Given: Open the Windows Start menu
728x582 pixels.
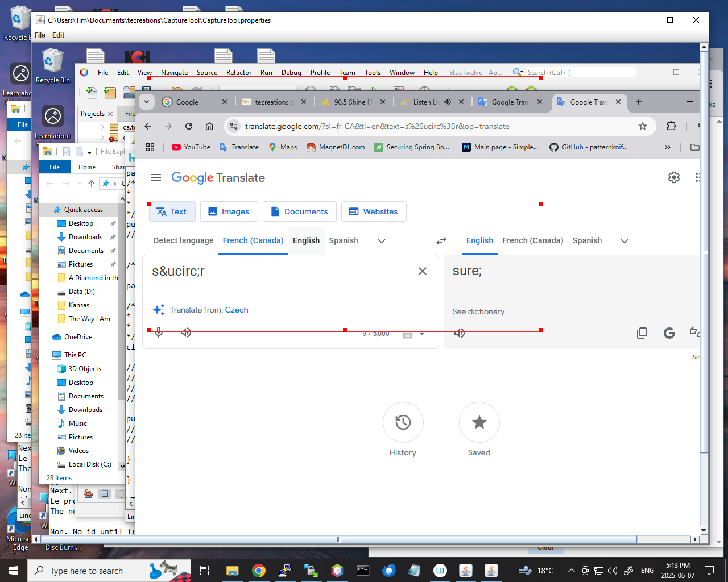Looking at the screenshot, I should [14, 571].
